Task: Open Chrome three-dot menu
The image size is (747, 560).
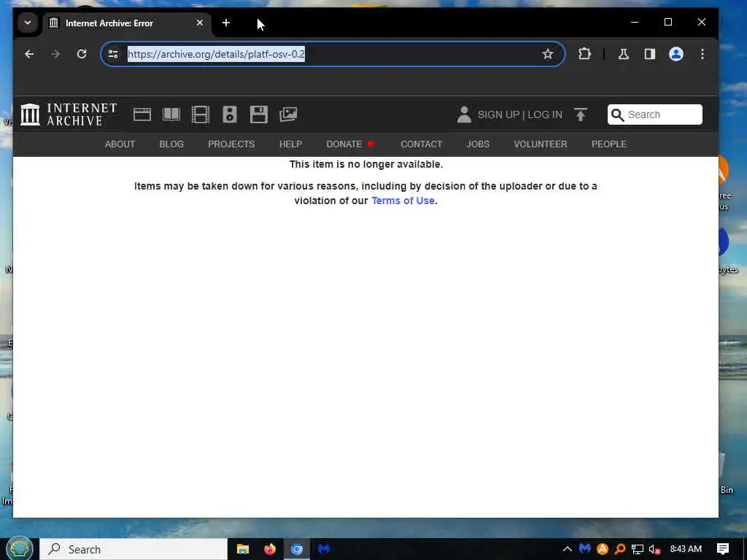Action: pos(703,54)
